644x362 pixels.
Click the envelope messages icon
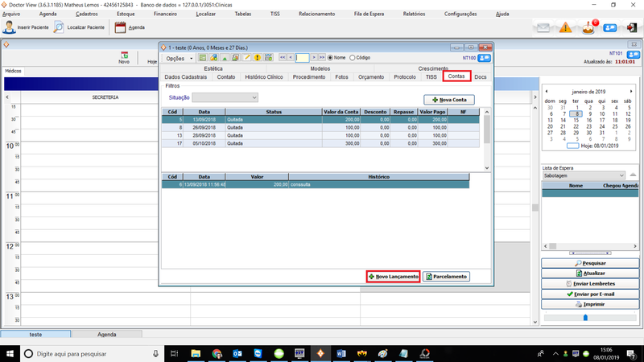click(544, 28)
